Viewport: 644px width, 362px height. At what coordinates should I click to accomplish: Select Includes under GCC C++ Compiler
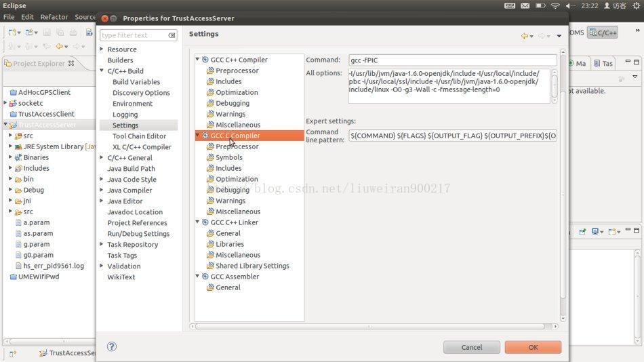[x=228, y=81]
